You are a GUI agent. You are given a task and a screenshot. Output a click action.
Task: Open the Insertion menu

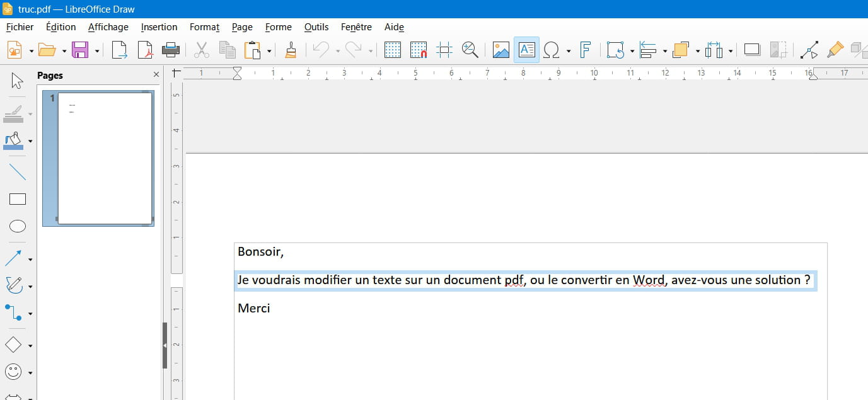tap(159, 27)
